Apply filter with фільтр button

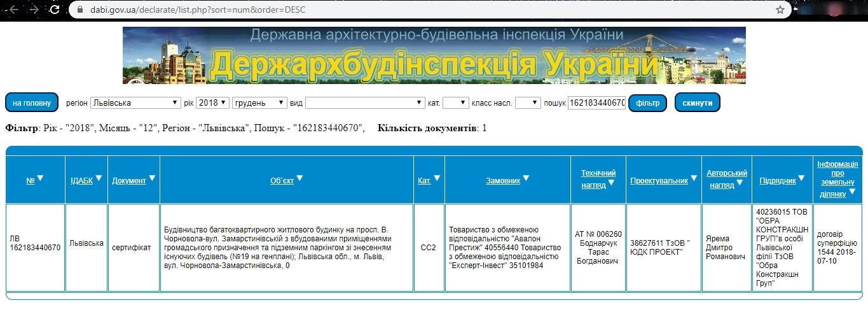point(647,103)
